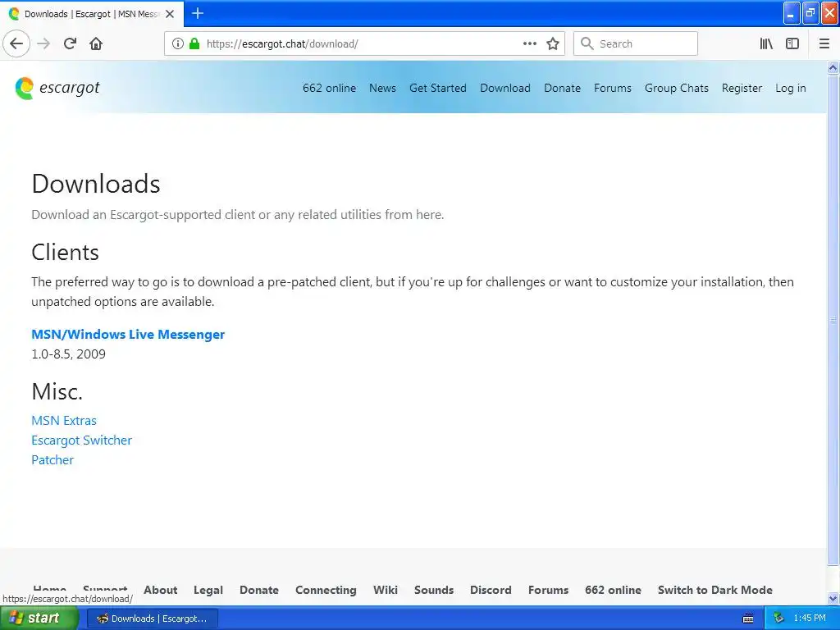Open the Windows start button
Image resolution: width=840 pixels, height=630 pixels.
pos(39,619)
